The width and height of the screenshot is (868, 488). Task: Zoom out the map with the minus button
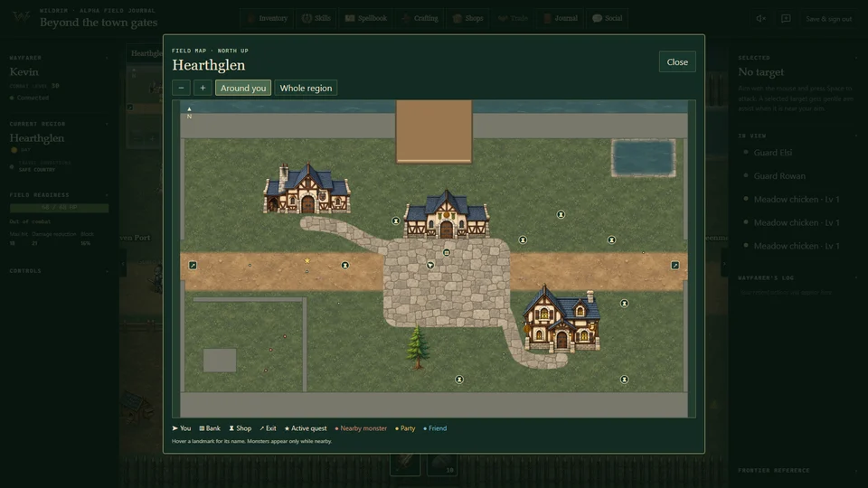[181, 88]
